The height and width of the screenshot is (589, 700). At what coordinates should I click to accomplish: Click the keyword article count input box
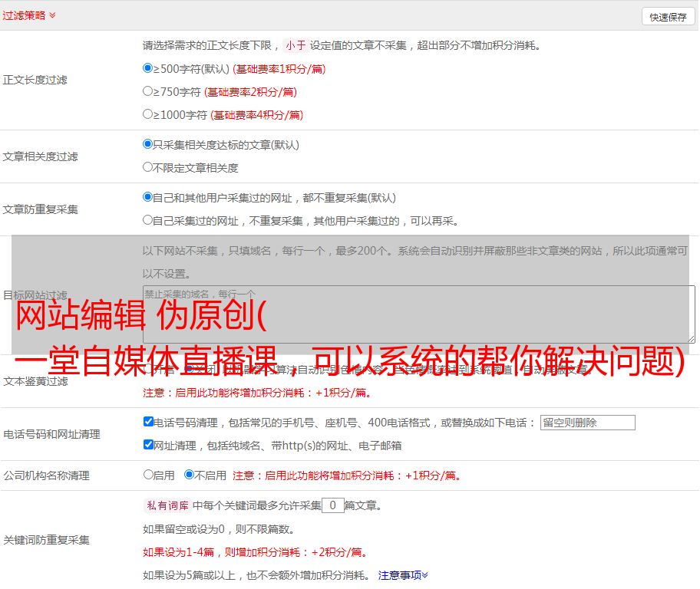coord(332,505)
